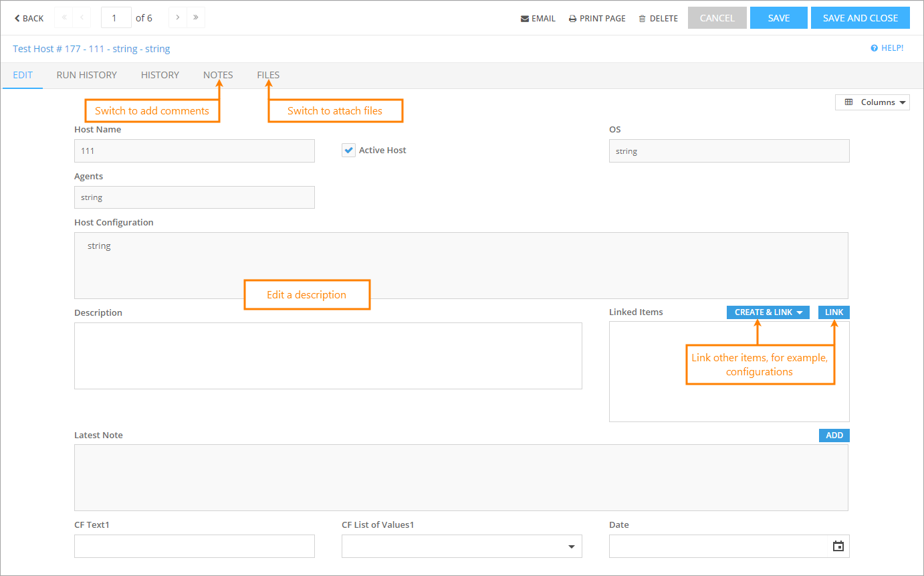Viewport: 924px width, 576px height.
Task: Expand the CF List of Values1 combo box
Action: [571, 547]
